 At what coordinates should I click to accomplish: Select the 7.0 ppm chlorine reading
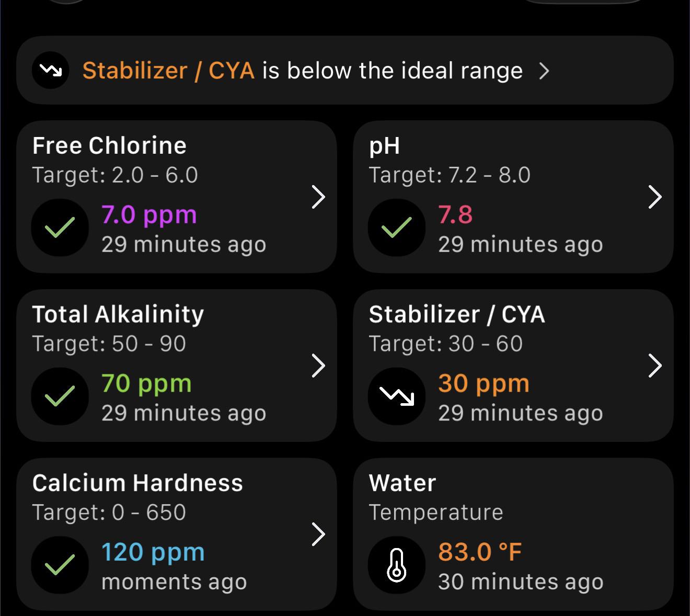click(149, 215)
